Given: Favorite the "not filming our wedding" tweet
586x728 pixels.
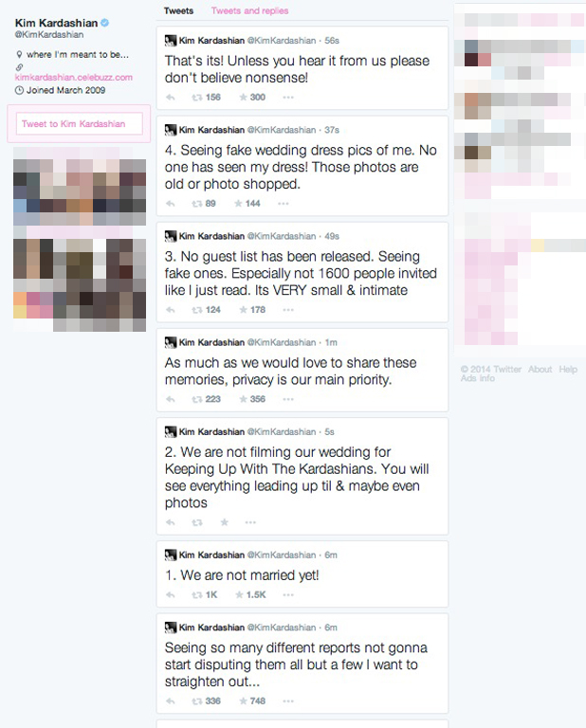Looking at the screenshot, I should (x=225, y=522).
